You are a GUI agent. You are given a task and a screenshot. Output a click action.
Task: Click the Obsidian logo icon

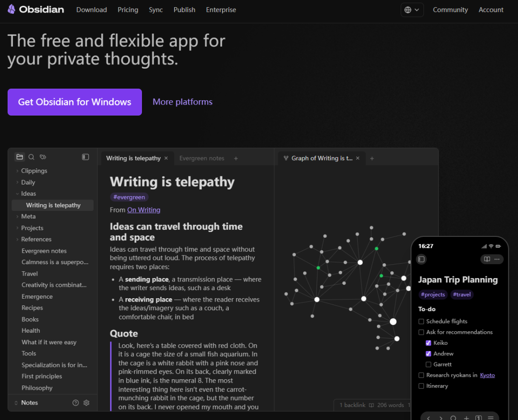[x=12, y=10]
